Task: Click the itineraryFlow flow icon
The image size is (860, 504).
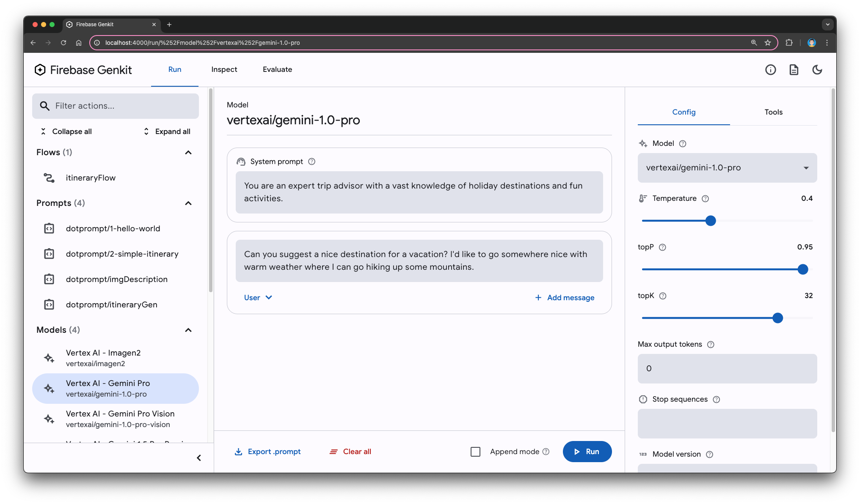Action: pyautogui.click(x=50, y=177)
